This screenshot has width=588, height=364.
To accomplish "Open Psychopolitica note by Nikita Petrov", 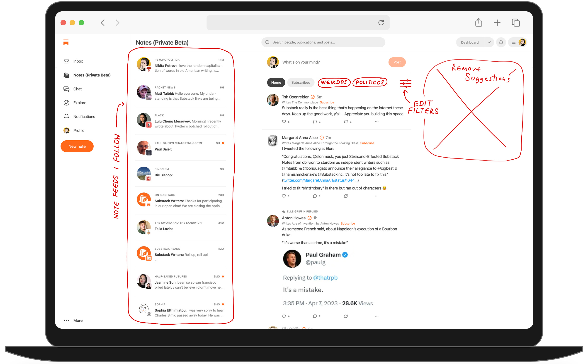I will click(180, 65).
